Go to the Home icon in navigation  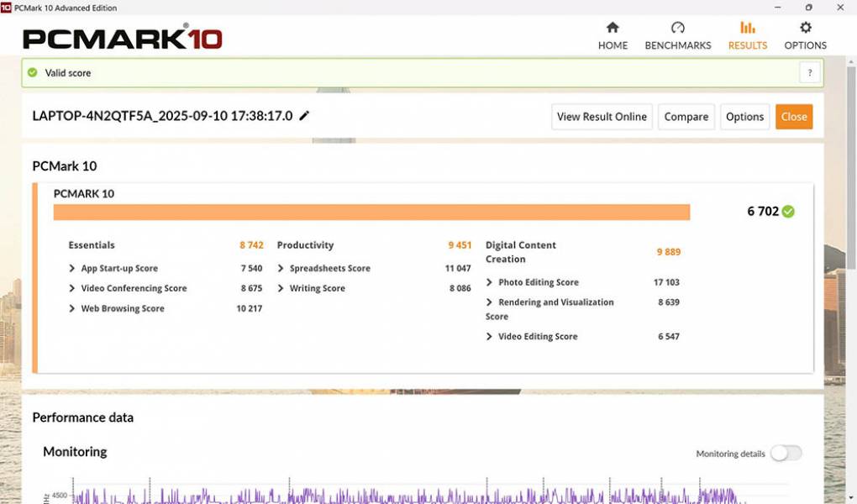(613, 28)
